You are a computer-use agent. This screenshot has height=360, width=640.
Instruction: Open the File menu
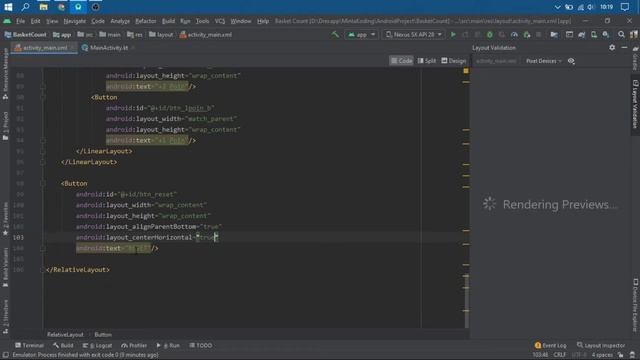click(x=20, y=21)
